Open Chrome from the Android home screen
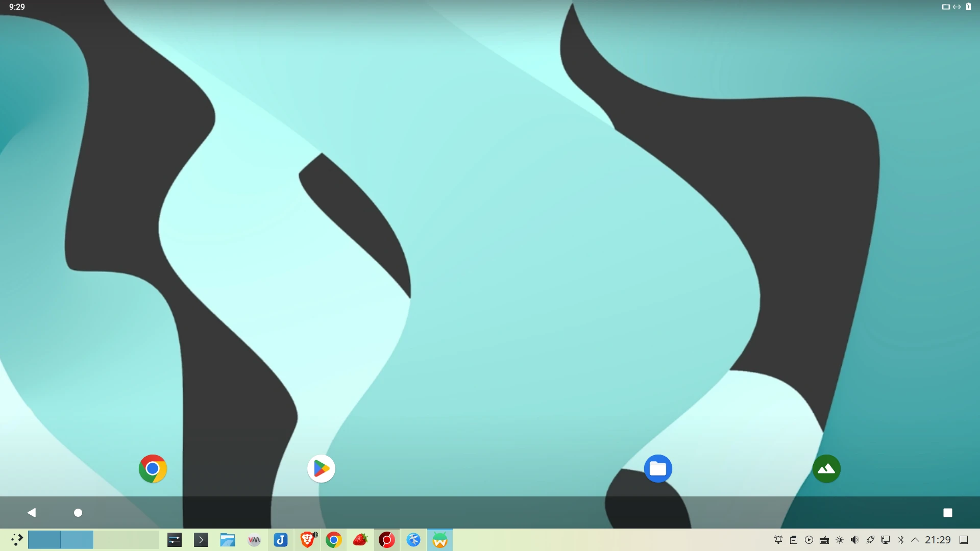The height and width of the screenshot is (551, 980). pos(153,468)
